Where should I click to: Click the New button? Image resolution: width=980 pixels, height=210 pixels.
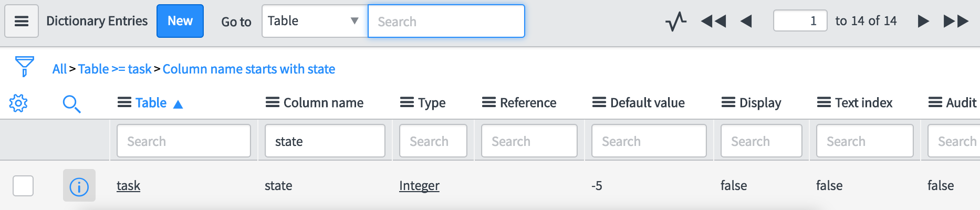180,21
